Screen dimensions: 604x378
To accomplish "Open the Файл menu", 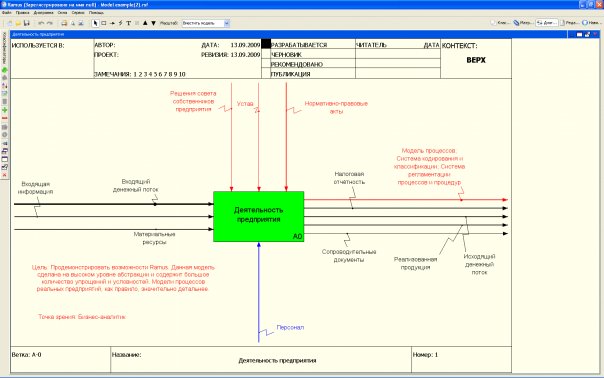I will tap(7, 13).
